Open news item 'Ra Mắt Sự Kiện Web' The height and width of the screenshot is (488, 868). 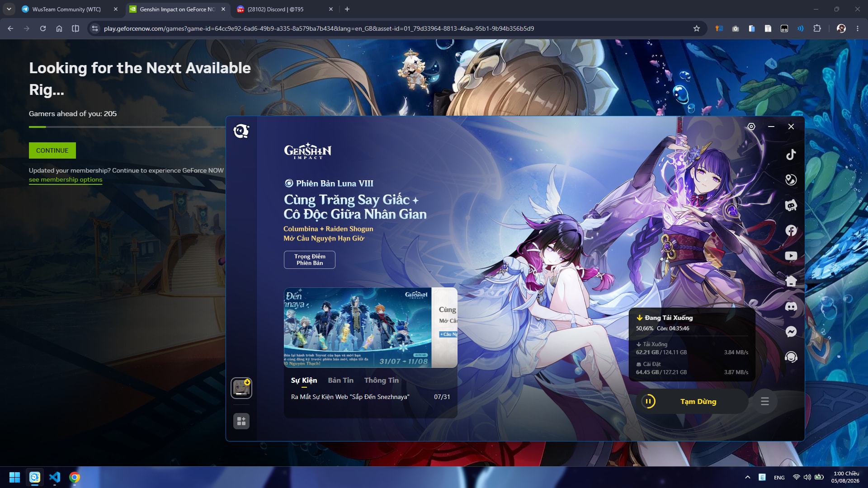coord(350,397)
